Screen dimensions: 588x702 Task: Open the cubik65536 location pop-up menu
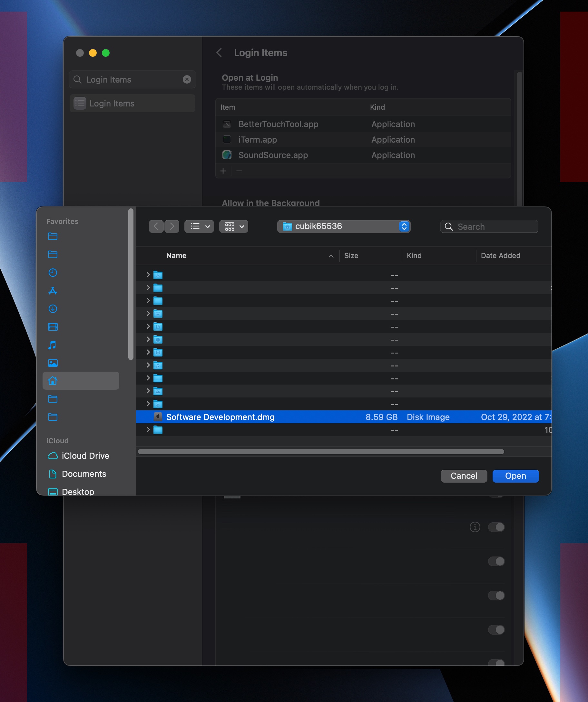pyautogui.click(x=343, y=227)
